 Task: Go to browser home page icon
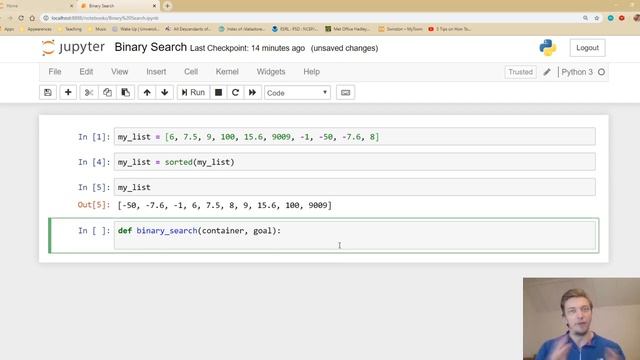(32, 18)
